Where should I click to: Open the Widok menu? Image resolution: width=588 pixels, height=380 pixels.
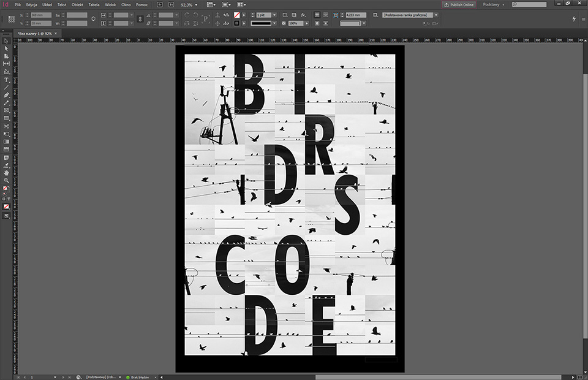110,4
